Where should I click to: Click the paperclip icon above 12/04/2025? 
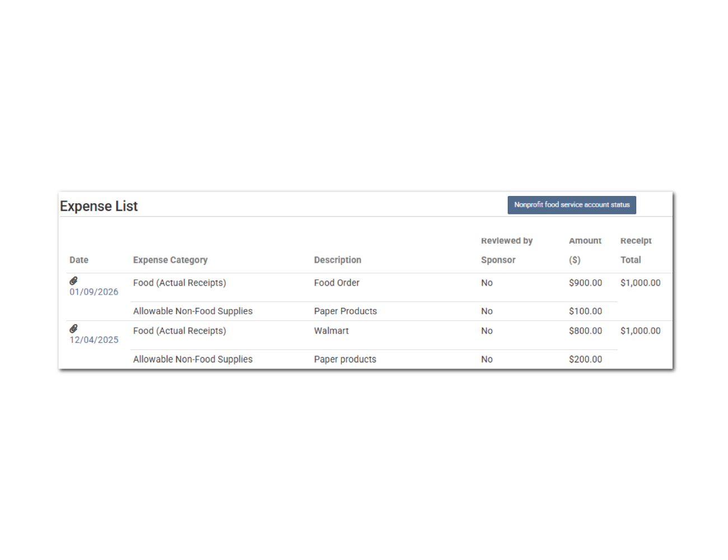73,329
